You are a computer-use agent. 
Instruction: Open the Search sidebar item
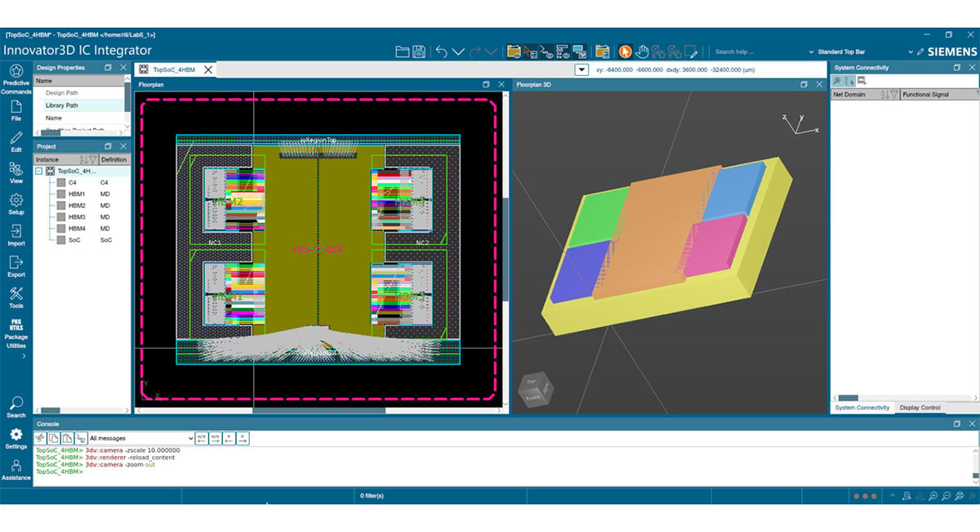(x=16, y=407)
